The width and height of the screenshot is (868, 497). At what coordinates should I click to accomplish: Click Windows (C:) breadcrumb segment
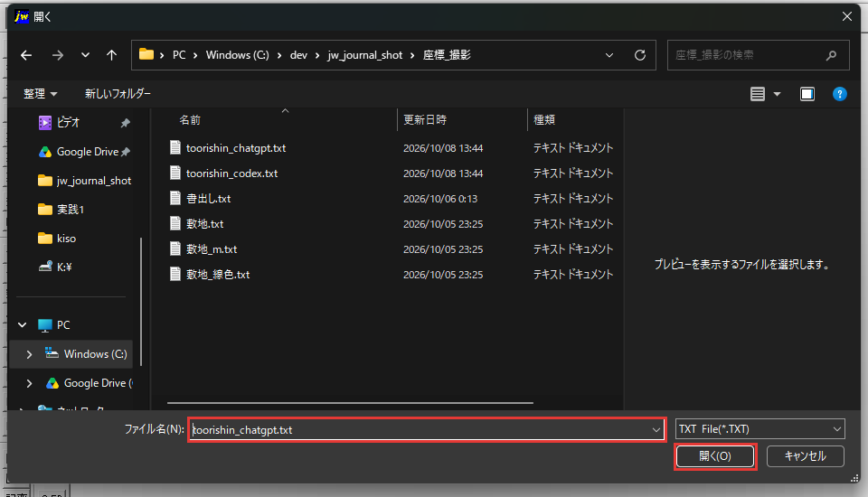[238, 55]
